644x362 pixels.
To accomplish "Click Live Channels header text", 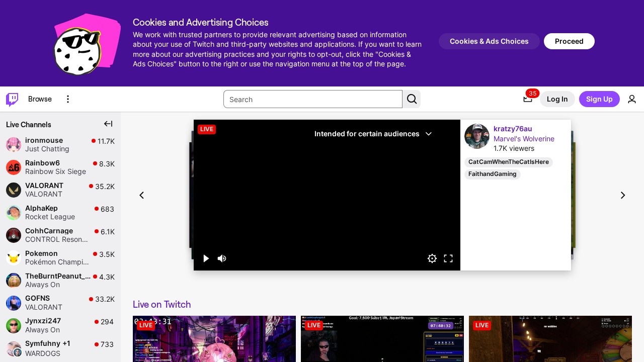I will [x=29, y=125].
